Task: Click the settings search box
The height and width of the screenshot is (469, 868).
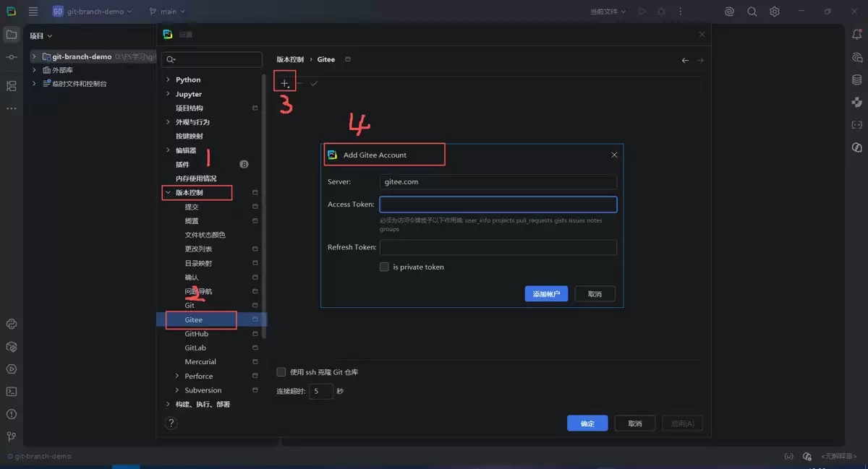Action: click(212, 60)
